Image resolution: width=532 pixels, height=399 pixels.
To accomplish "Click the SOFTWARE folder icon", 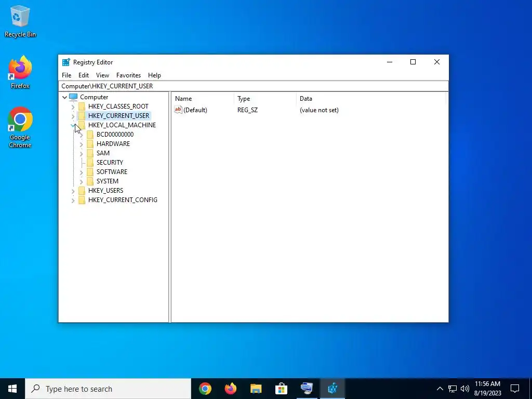I will pyautogui.click(x=90, y=172).
